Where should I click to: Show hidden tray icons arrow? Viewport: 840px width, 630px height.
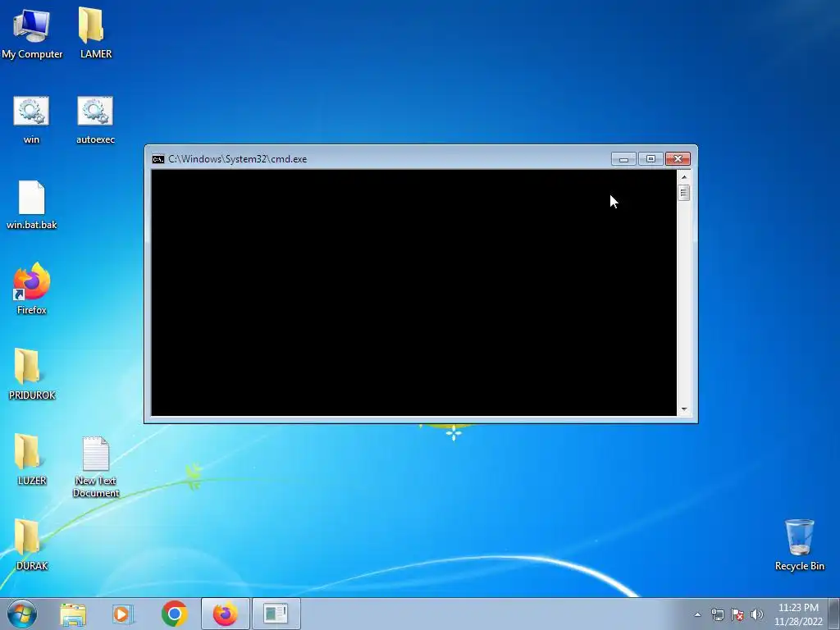point(697,614)
